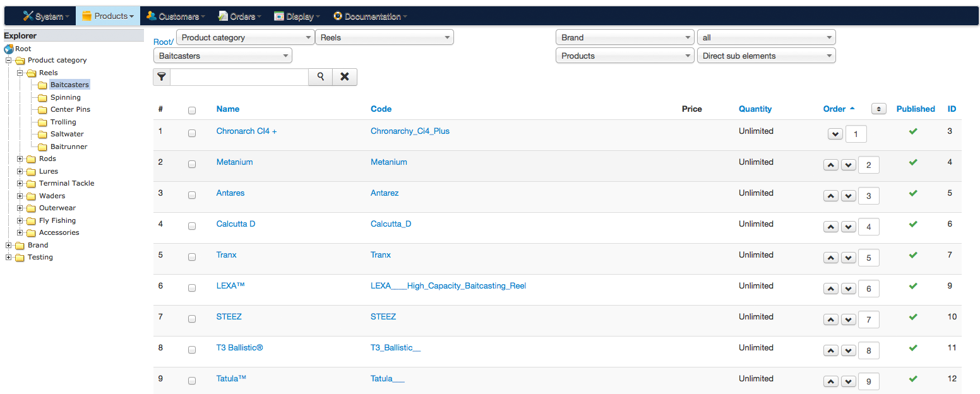The width and height of the screenshot is (980, 394).
Task: Open the Products menu
Action: 108,16
